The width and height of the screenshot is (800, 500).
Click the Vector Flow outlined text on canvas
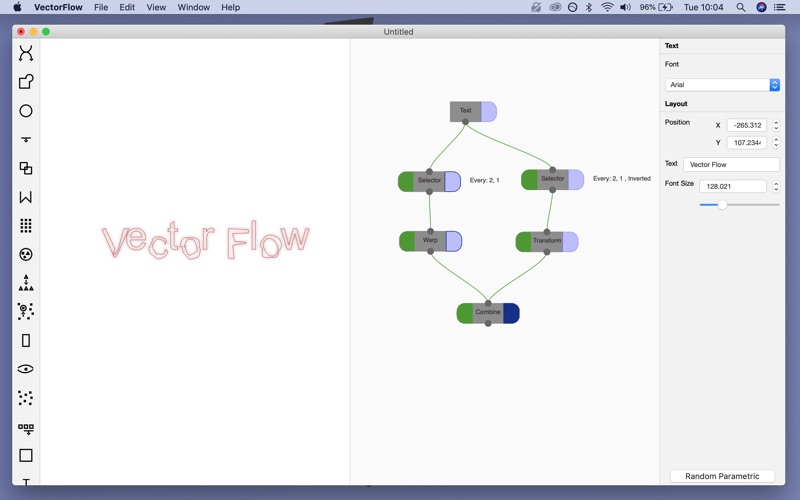click(x=206, y=240)
